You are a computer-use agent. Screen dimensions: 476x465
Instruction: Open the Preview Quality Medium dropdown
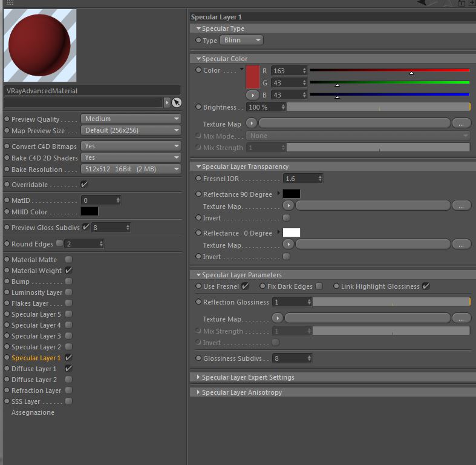pyautogui.click(x=131, y=119)
